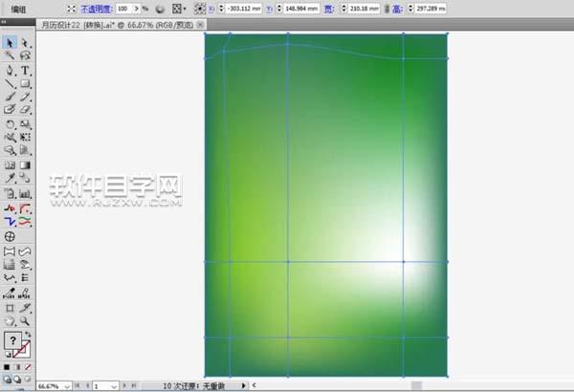The image size is (574, 392).
Task: Select the Slice tool
Action: click(x=25, y=308)
